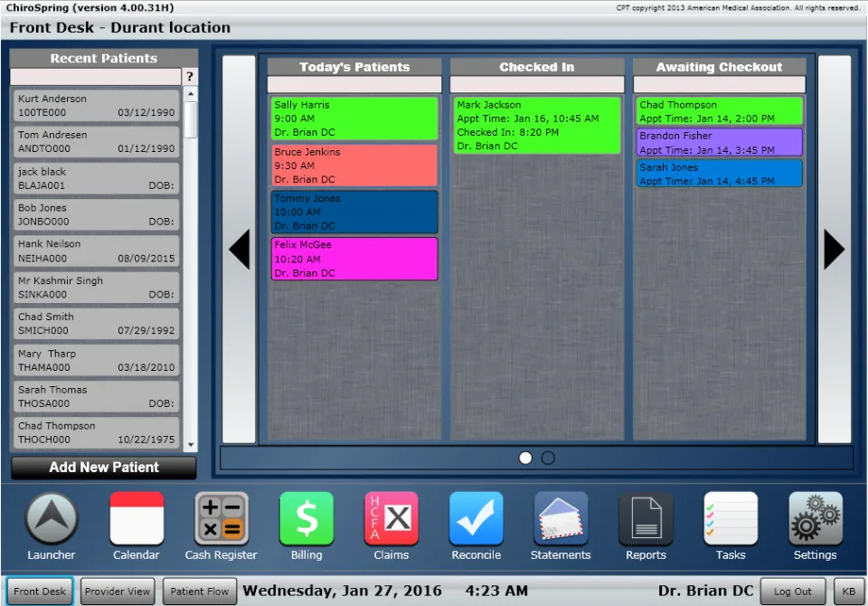This screenshot has height=606, width=868.
Task: Open recent patient Kurt Anderson
Action: pos(97,105)
